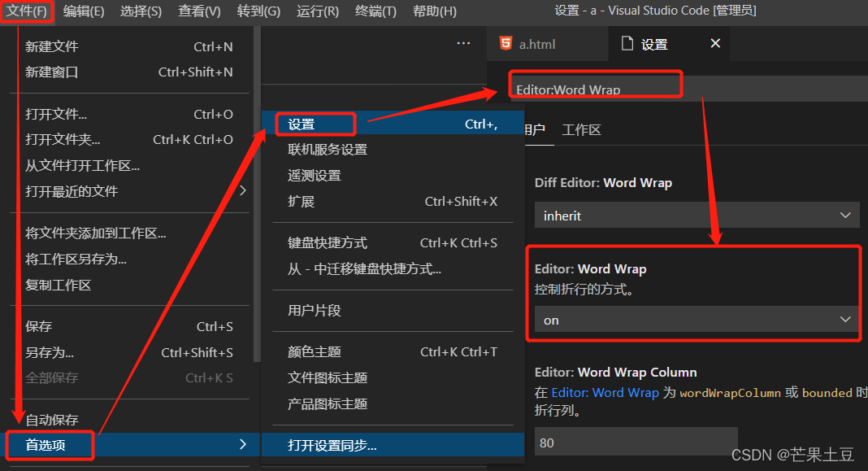Image resolution: width=868 pixels, height=471 pixels.
Task: Open the 查看(V) menu
Action: click(199, 11)
